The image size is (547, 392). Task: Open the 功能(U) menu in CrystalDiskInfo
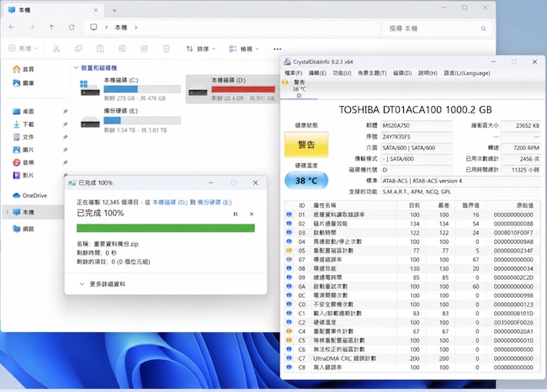pos(342,73)
